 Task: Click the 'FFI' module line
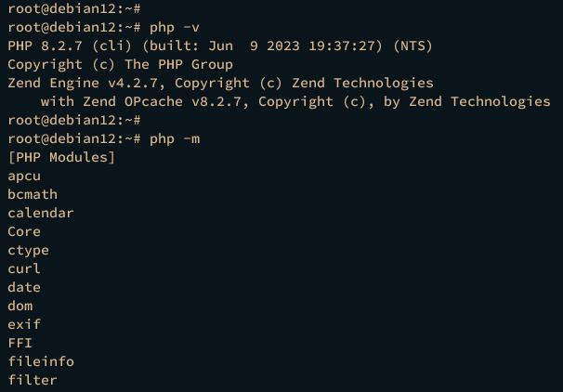point(20,343)
